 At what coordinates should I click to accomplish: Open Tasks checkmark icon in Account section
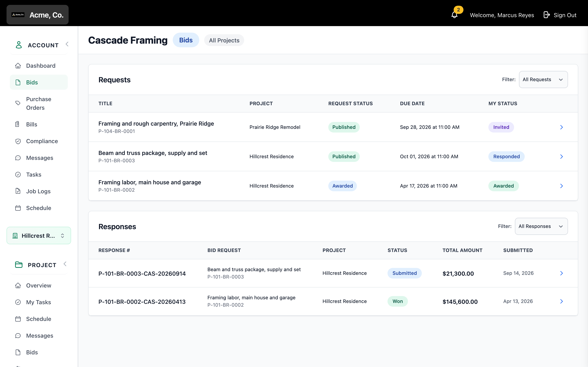pyautogui.click(x=18, y=175)
